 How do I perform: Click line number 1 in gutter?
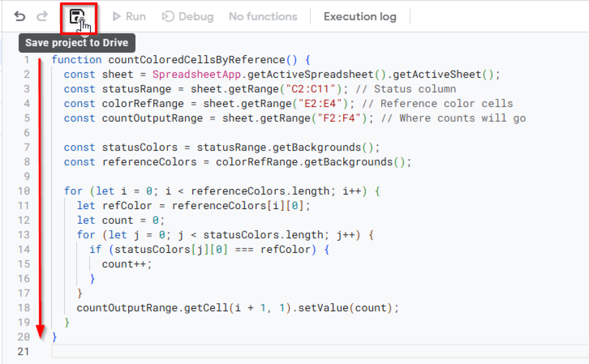26,60
